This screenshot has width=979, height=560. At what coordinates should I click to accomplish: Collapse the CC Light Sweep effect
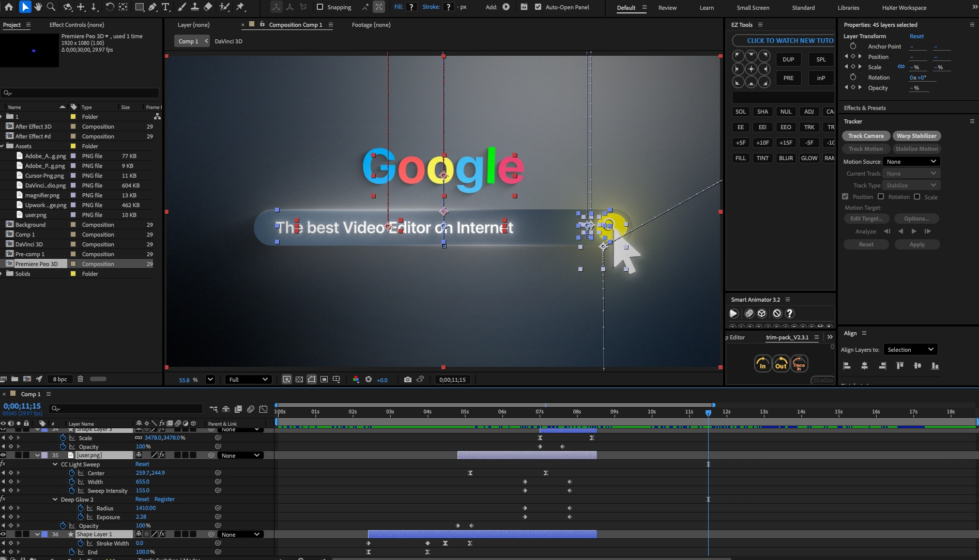click(55, 464)
